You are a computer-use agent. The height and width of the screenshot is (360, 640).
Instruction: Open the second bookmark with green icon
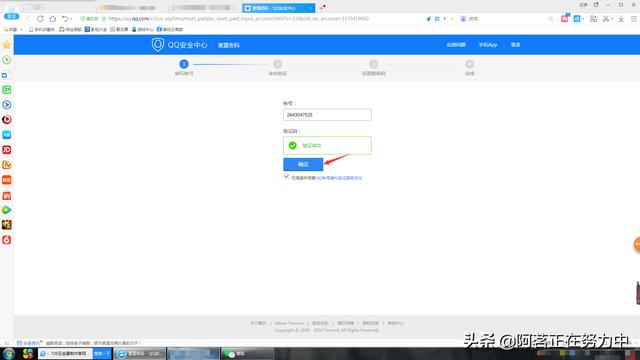70,29
